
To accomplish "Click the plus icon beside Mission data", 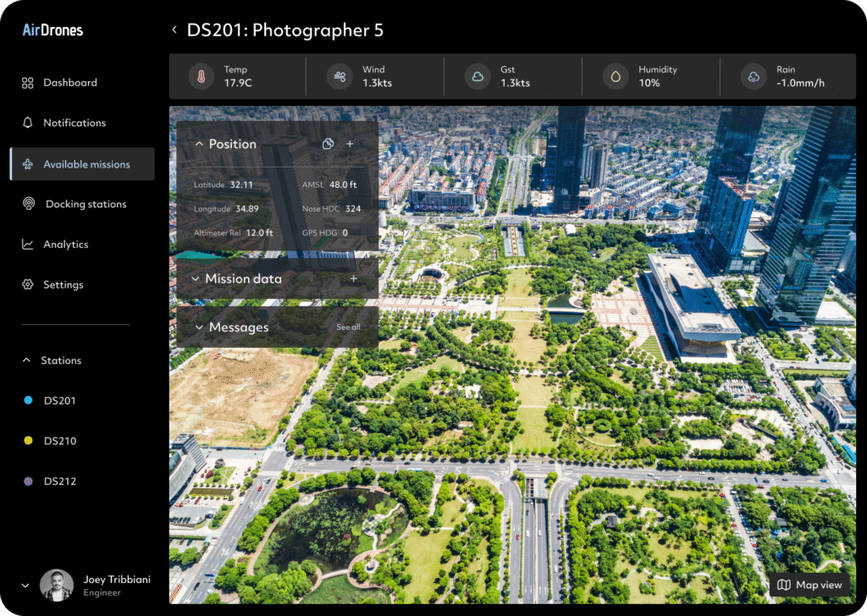I will (x=353, y=278).
